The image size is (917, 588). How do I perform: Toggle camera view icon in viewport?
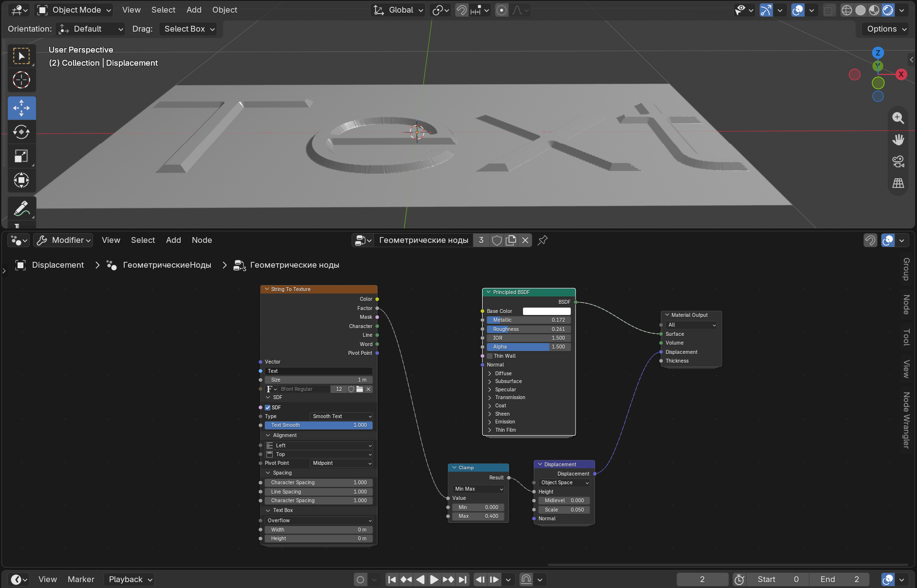pyautogui.click(x=898, y=162)
